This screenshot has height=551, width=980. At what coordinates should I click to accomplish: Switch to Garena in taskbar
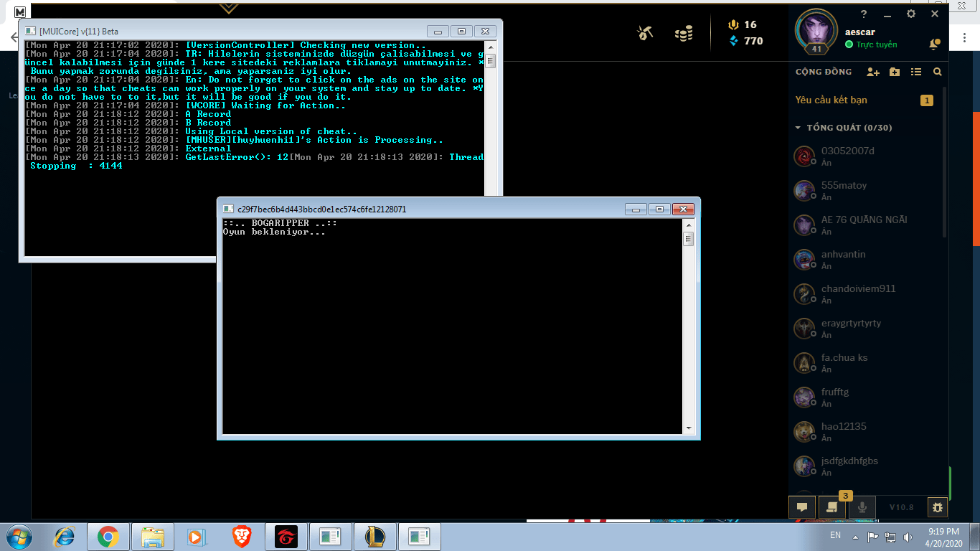click(x=286, y=537)
